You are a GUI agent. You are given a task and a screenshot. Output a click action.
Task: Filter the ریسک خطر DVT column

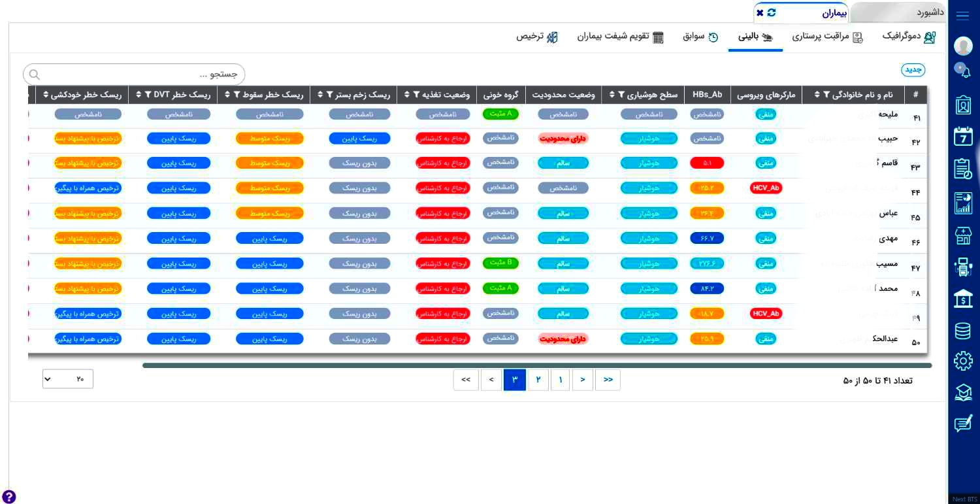[x=148, y=95]
